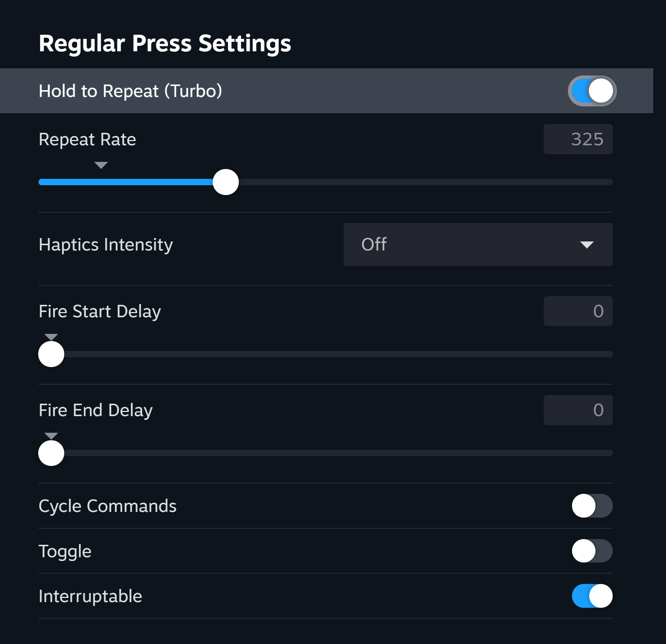Image resolution: width=666 pixels, height=644 pixels.
Task: Click the blue filled portion of Repeat Rate slider
Action: click(125, 182)
